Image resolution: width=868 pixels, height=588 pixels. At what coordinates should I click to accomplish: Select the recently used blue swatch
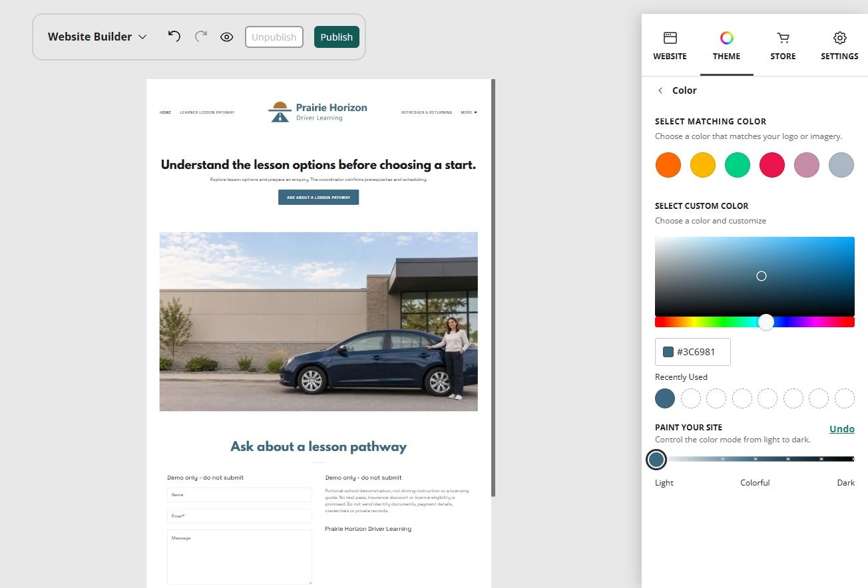(665, 398)
